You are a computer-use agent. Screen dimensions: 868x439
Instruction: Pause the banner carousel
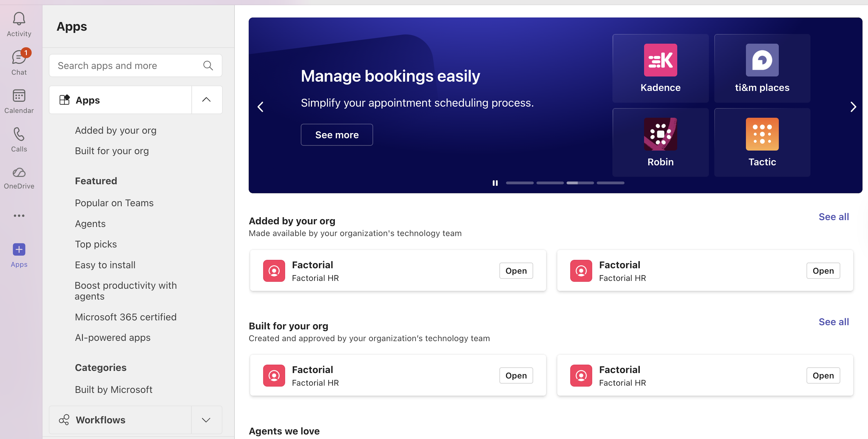point(495,183)
